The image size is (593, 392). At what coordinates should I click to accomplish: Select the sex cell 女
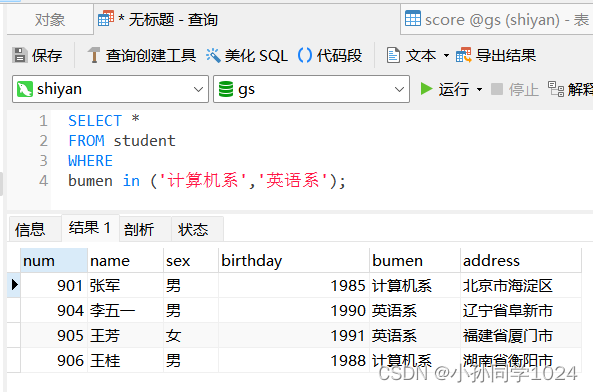click(191, 335)
